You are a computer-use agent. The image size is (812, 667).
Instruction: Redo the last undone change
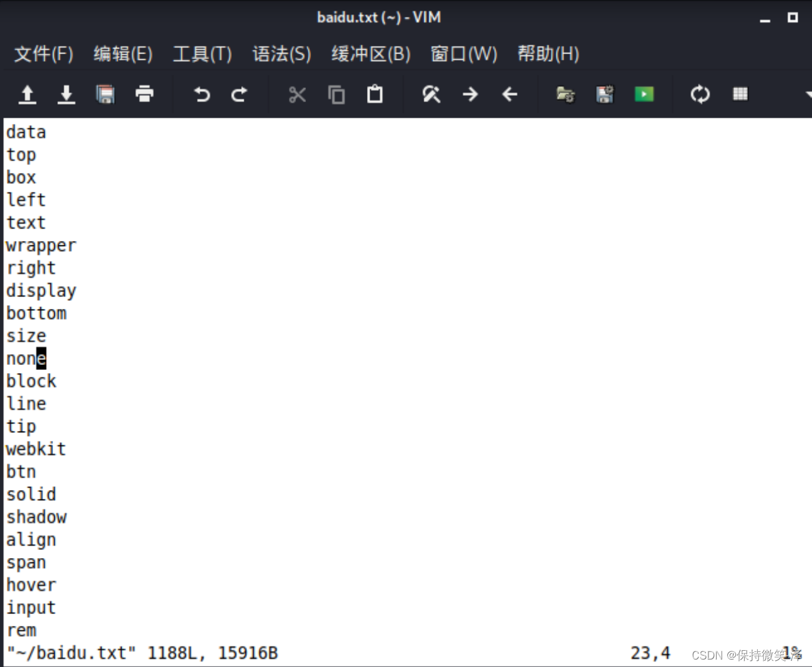click(239, 95)
